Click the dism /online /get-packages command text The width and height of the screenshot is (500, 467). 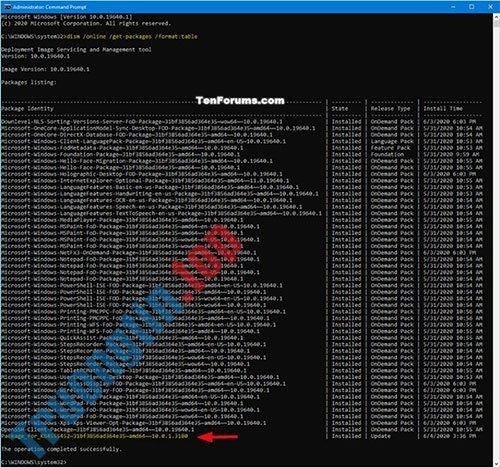click(x=132, y=36)
